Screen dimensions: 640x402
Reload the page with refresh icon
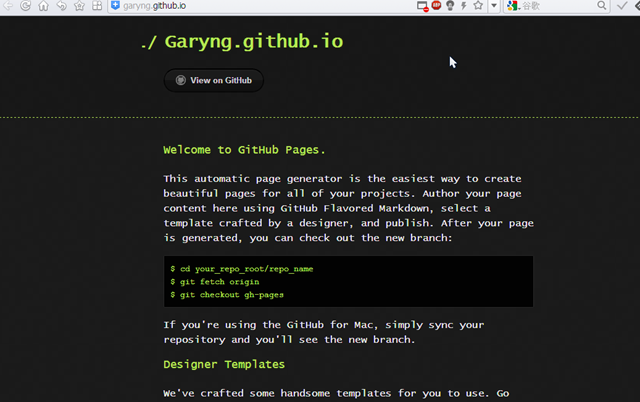coord(25,5)
